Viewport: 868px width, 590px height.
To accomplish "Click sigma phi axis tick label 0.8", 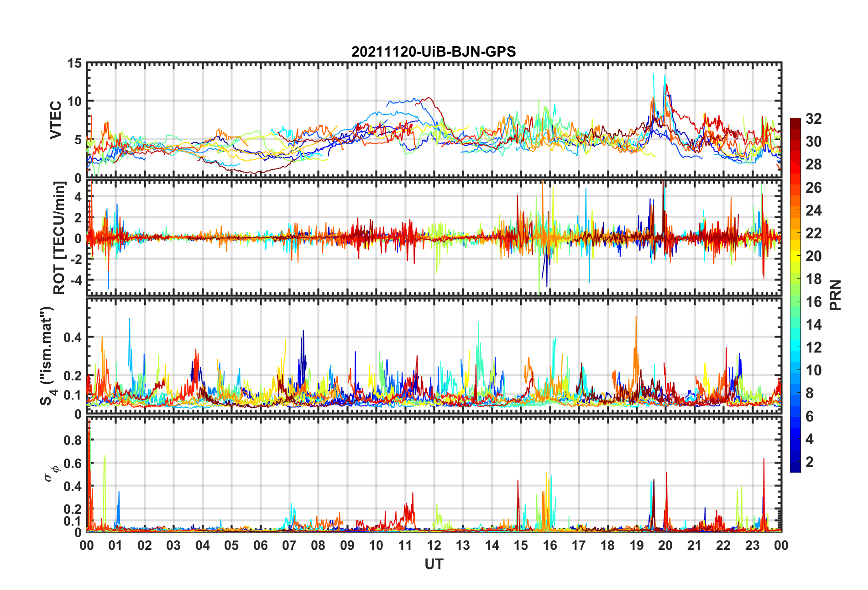I will 73,440.
